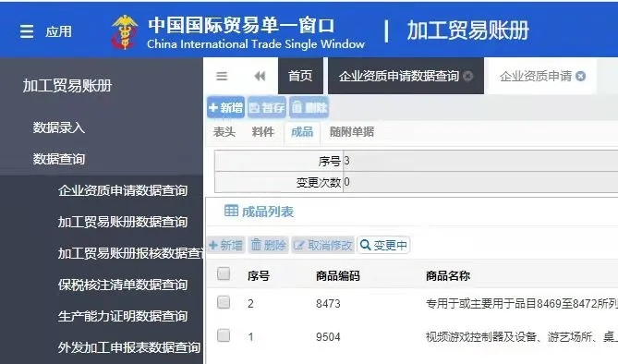Click the 暂存 save button
The height and width of the screenshot is (364, 618).
[267, 107]
